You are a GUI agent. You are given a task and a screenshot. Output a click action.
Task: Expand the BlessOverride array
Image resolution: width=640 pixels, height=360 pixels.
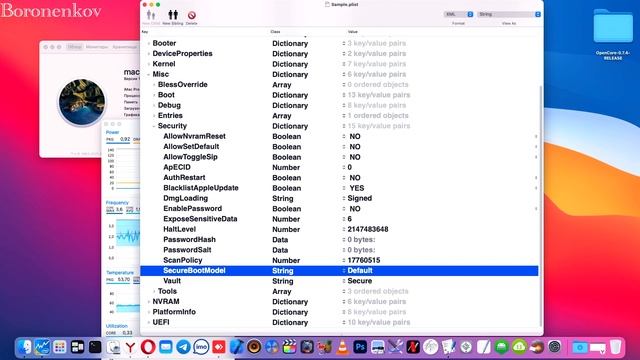coord(154,84)
